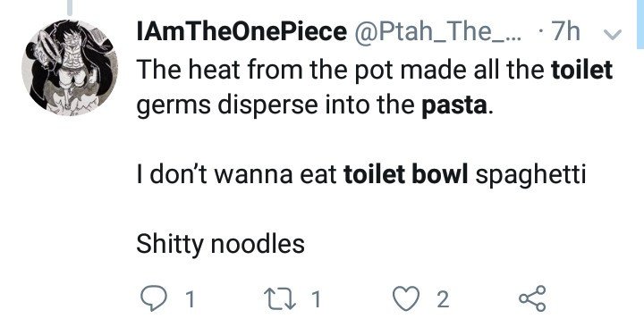Click the blue strip at top right edge
Viewport: 644px width, 327px height.
point(640,25)
